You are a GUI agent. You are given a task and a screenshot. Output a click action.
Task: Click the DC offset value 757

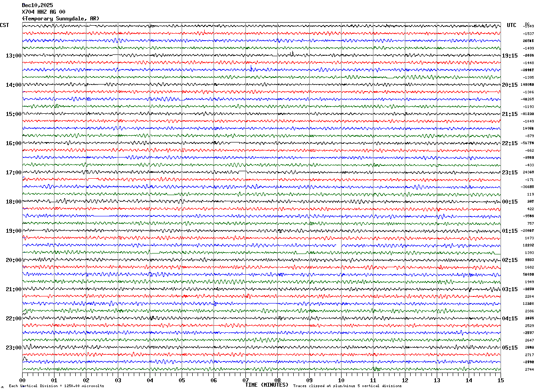530,223
